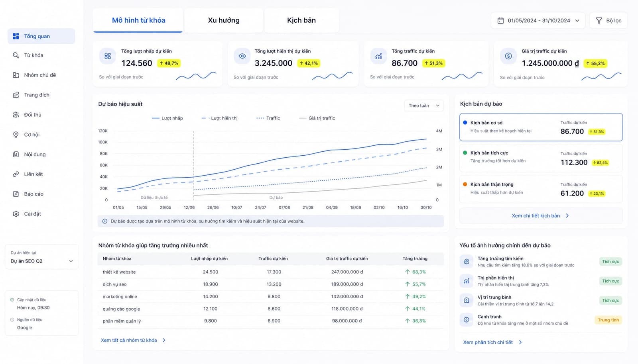Click the info icon in forecast note
Screen dimensions: 638x364
click(105, 221)
